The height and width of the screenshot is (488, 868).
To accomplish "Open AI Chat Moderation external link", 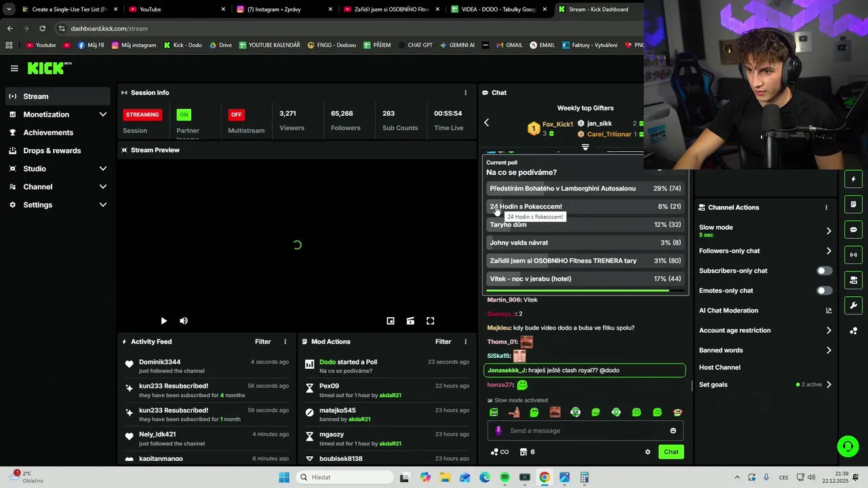I will point(829,310).
